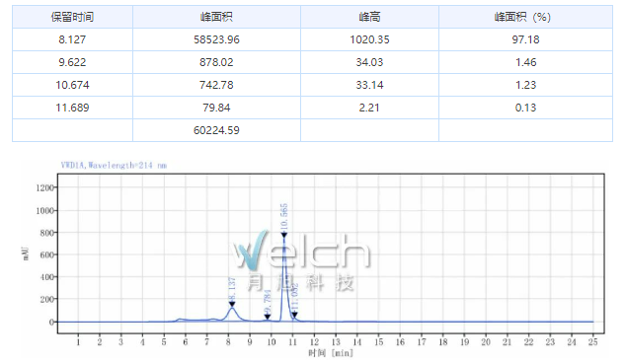Click the peak marker labeled 9.784

268,317
